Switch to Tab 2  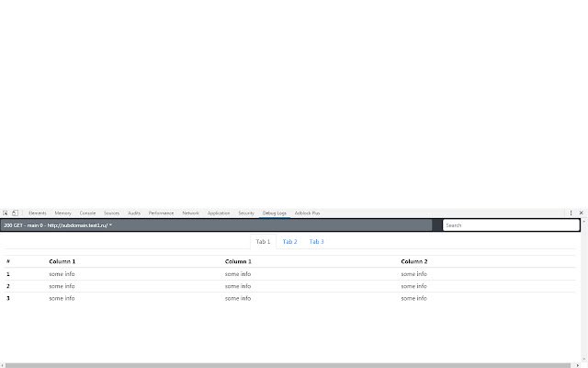[290, 241]
